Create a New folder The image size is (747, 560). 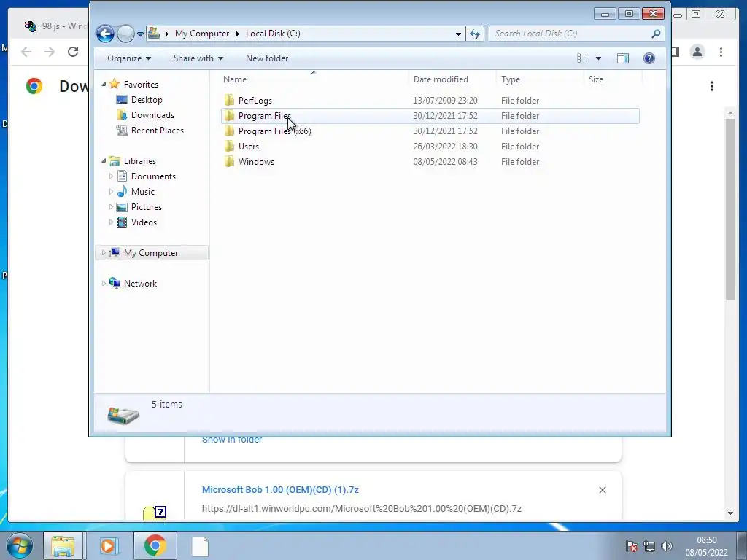click(267, 58)
